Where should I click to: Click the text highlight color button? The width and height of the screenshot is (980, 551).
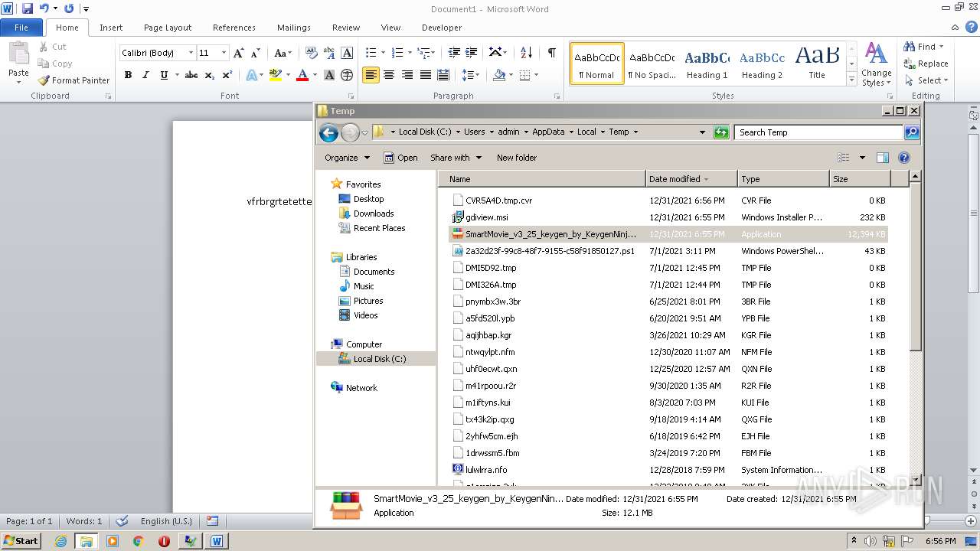click(x=275, y=75)
